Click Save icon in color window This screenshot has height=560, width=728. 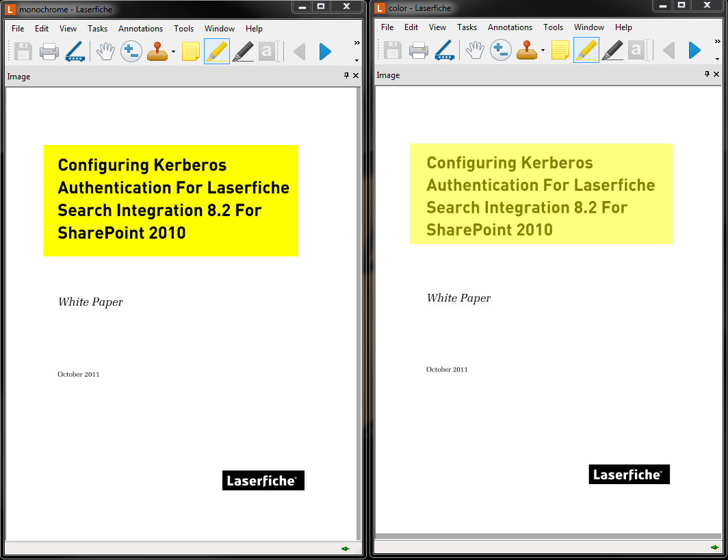click(x=392, y=50)
